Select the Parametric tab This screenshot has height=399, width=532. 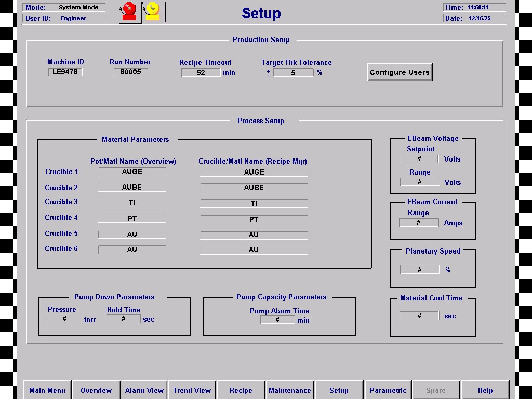pos(388,390)
